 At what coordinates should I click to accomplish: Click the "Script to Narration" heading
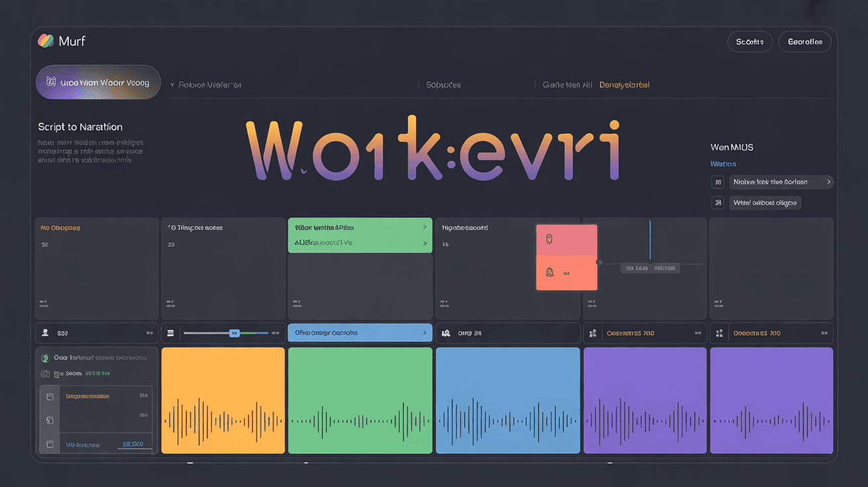click(x=80, y=127)
